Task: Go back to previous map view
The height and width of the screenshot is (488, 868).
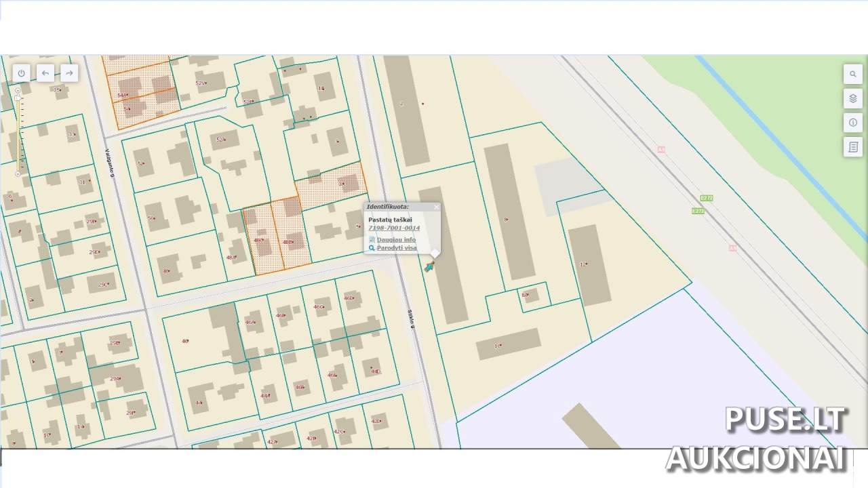Action: click(45, 73)
